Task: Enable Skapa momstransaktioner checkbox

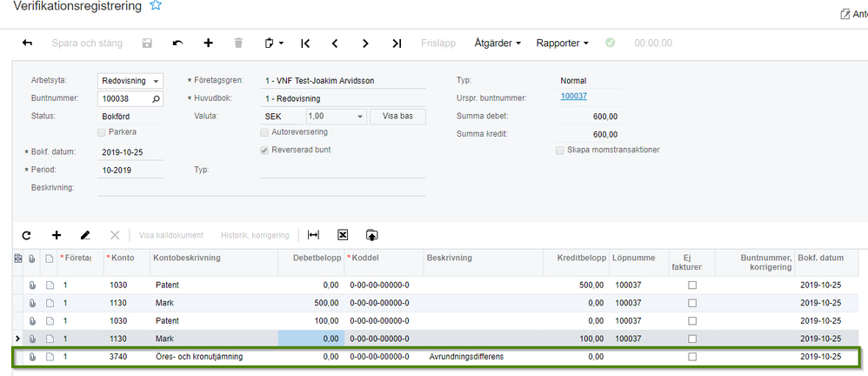Action: (x=560, y=150)
